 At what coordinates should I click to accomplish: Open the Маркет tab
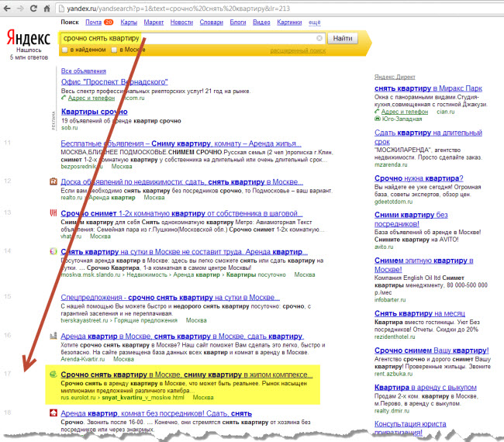pyautogui.click(x=154, y=22)
